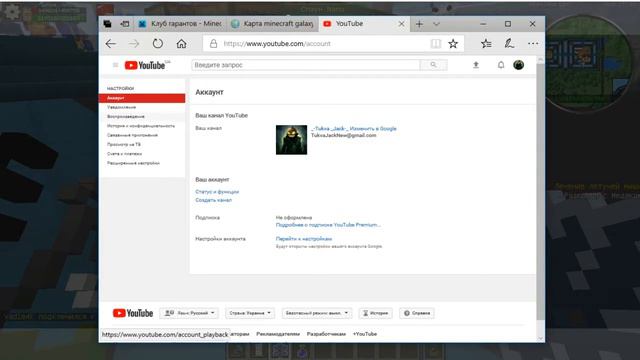Click the tabs set aside icon
Viewport: 640px width, 360px height.
tap(107, 24)
